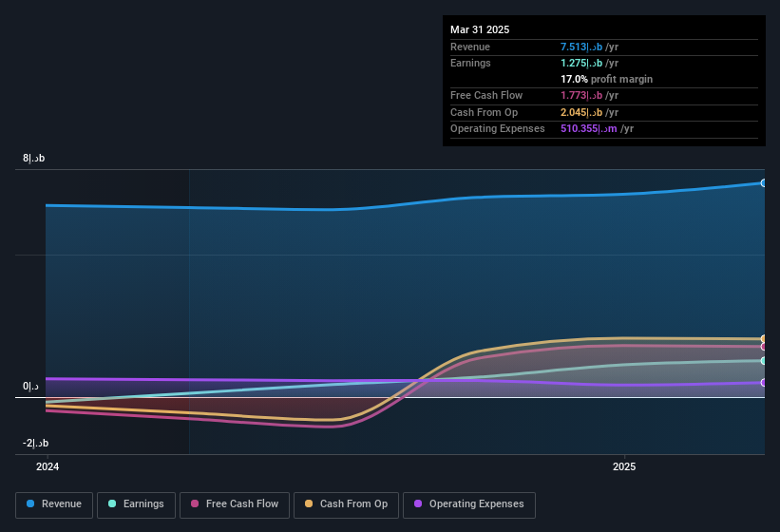This screenshot has height=532, width=780.
Task: Click the Earnings label in the tooltip
Action: pos(470,63)
